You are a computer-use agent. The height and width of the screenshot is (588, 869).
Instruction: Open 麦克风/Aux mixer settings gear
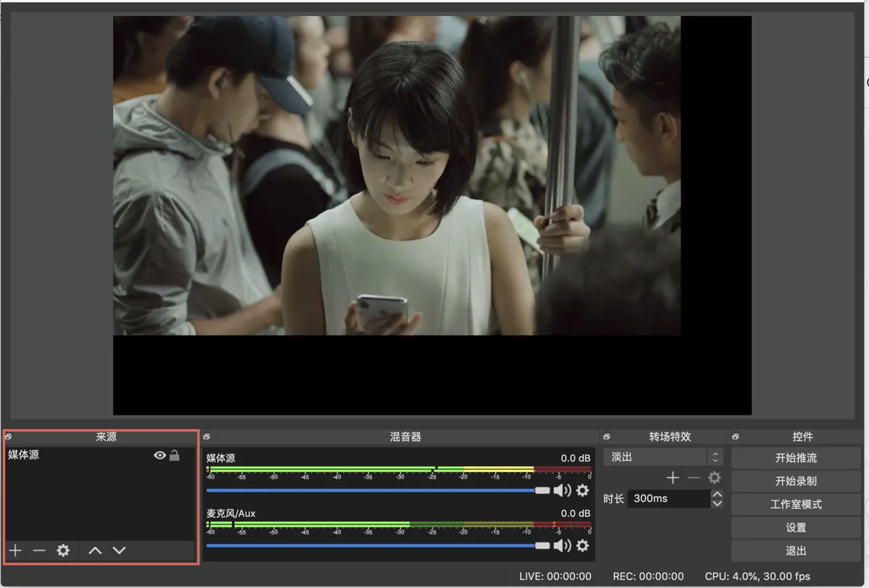click(x=582, y=545)
